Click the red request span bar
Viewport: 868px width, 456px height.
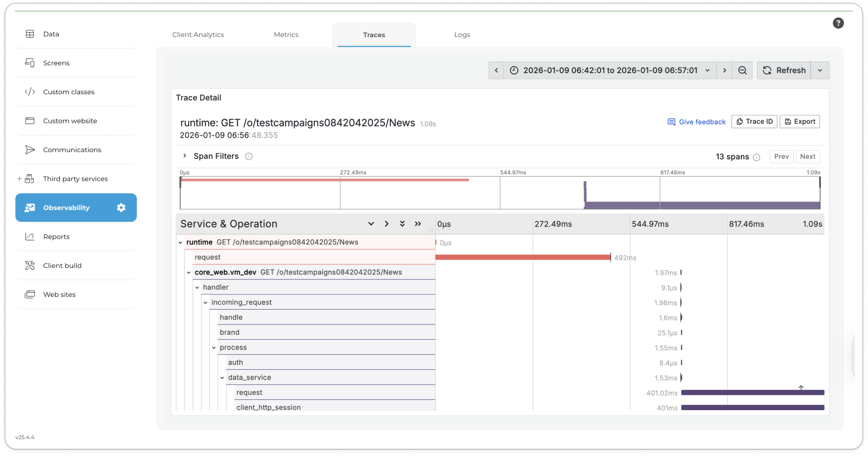click(x=523, y=257)
